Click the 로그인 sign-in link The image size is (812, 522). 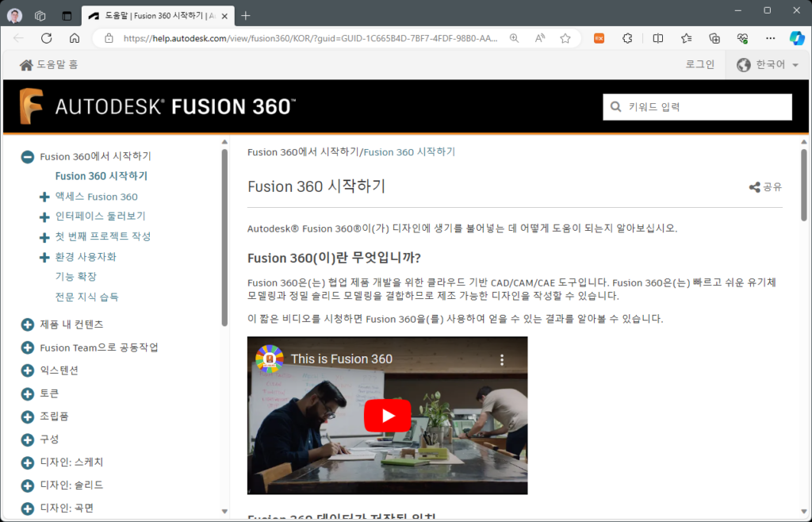click(x=699, y=64)
